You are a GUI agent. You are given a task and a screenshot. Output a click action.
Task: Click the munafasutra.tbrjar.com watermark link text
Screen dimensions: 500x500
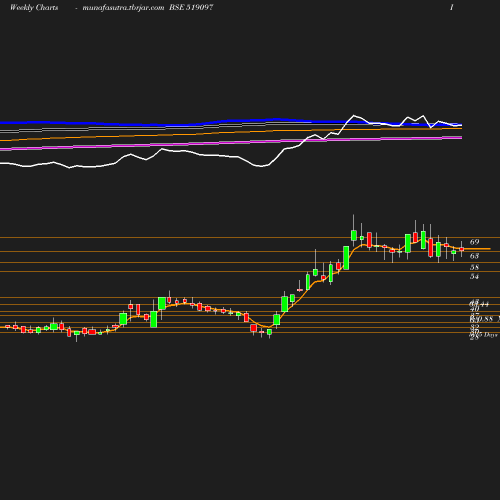click(x=123, y=8)
